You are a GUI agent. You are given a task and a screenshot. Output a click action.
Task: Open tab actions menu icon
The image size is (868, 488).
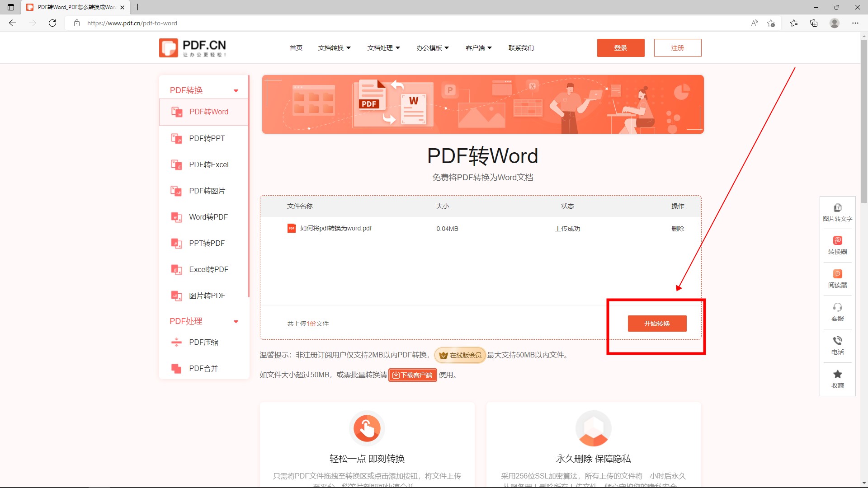11,7
